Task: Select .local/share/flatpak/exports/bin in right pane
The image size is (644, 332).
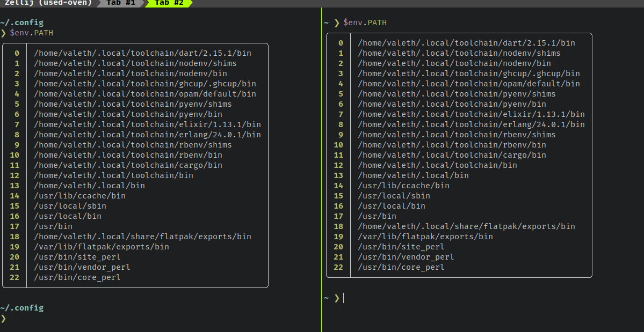Action: (466, 226)
